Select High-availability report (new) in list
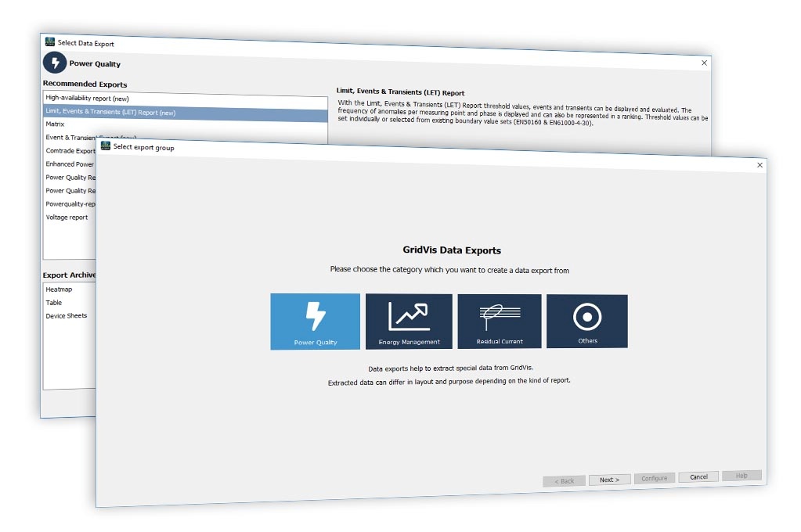 coord(186,99)
